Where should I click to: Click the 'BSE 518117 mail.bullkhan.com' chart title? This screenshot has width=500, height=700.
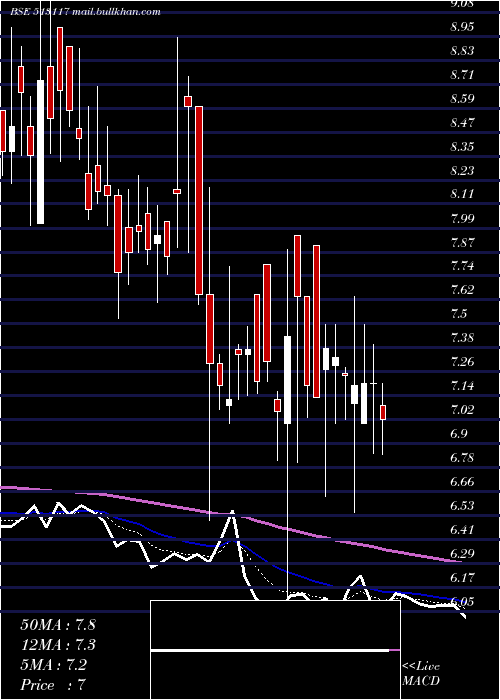click(x=86, y=12)
